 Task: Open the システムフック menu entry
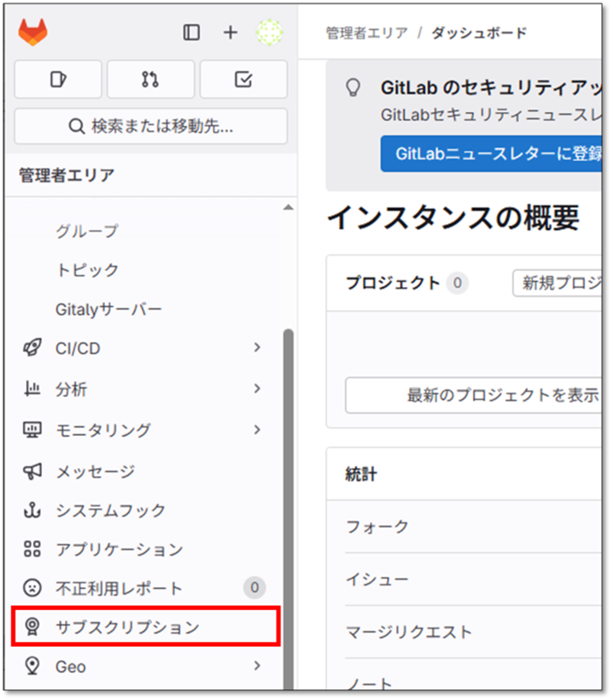145,510
